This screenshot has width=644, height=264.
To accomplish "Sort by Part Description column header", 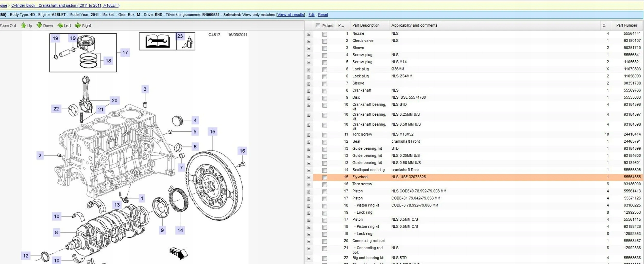I will 366,25.
